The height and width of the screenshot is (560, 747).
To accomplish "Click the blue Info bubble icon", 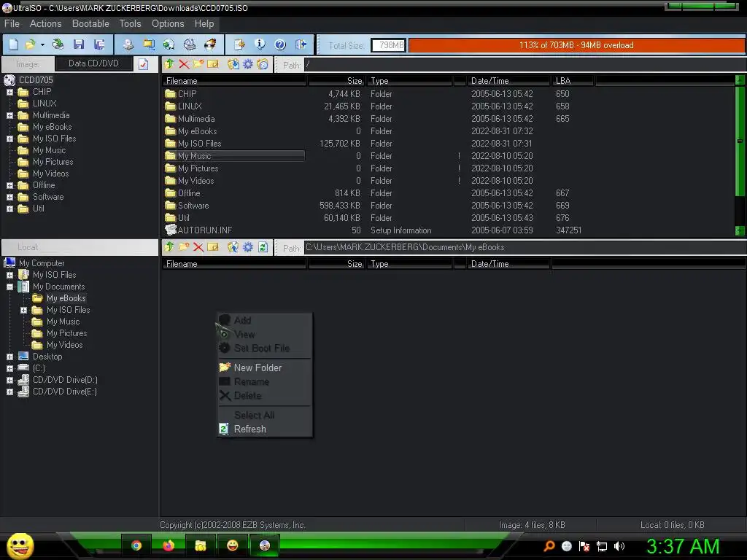I will [260, 44].
